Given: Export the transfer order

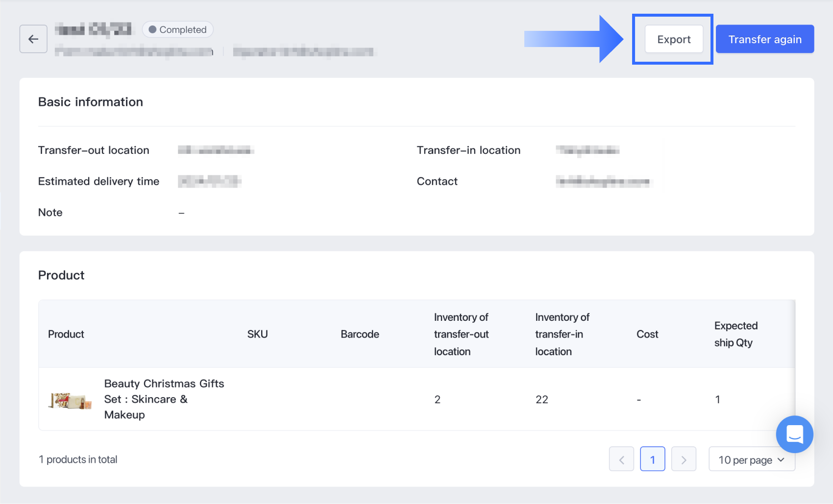Looking at the screenshot, I should (x=674, y=39).
